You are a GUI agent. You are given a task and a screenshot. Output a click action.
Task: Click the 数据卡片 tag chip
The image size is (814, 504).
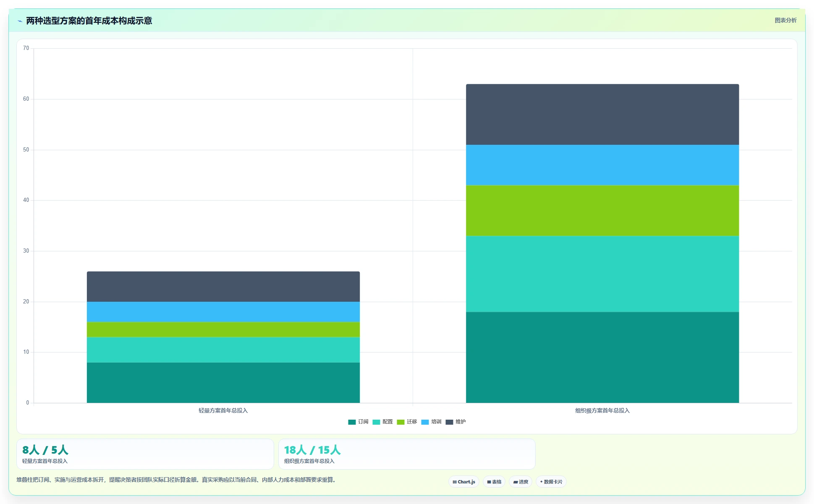click(x=551, y=482)
